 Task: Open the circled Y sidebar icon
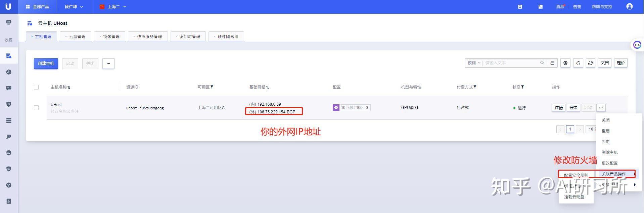pos(9,185)
